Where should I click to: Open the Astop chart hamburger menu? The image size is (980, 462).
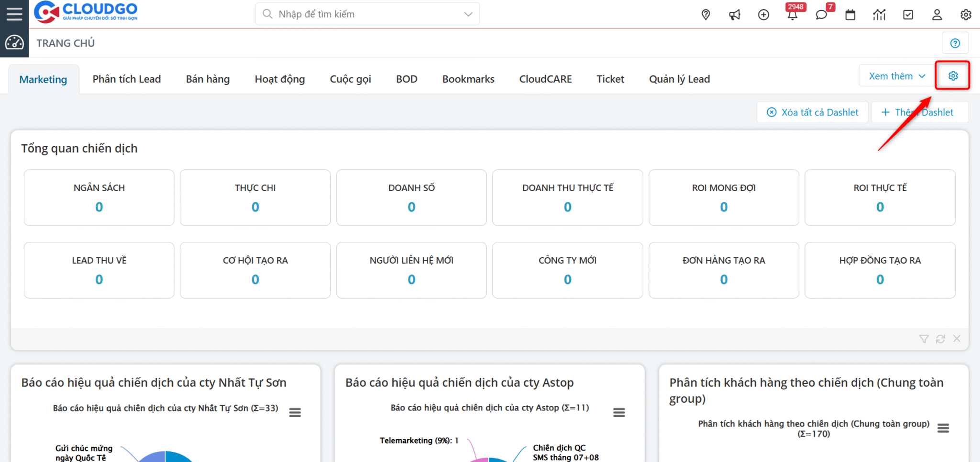coord(619,412)
